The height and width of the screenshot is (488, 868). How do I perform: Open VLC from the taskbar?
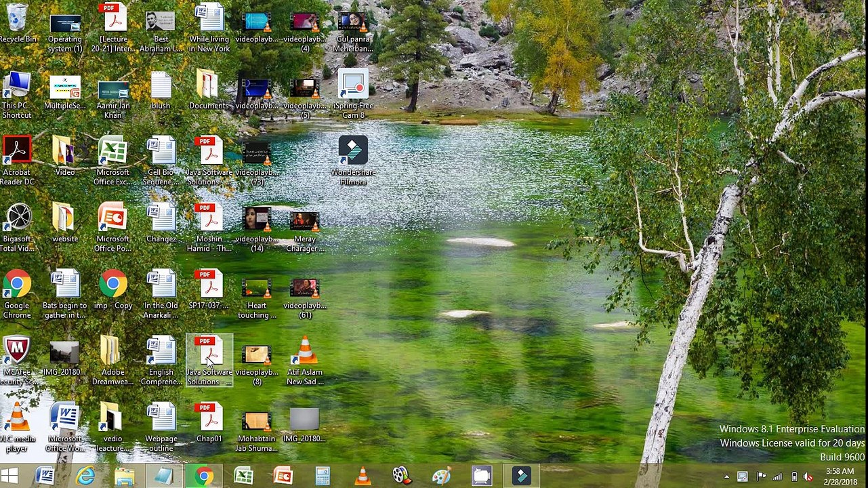coord(363,476)
